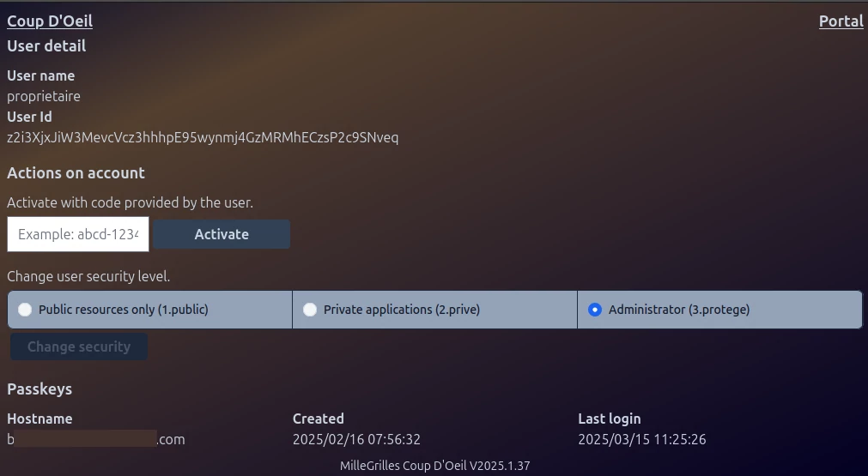The height and width of the screenshot is (476, 868).
Task: Click the MilleGrilles Coup D'Oeil version footer
Action: point(434,466)
